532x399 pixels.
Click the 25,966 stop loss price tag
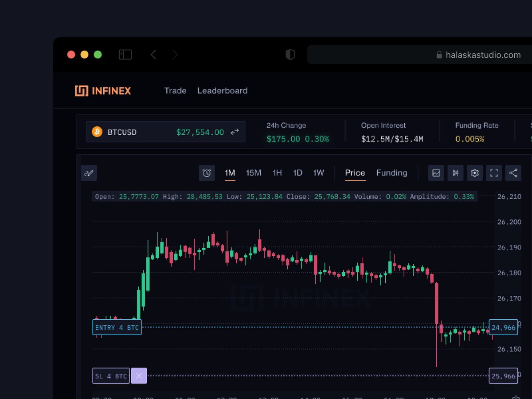click(x=503, y=376)
